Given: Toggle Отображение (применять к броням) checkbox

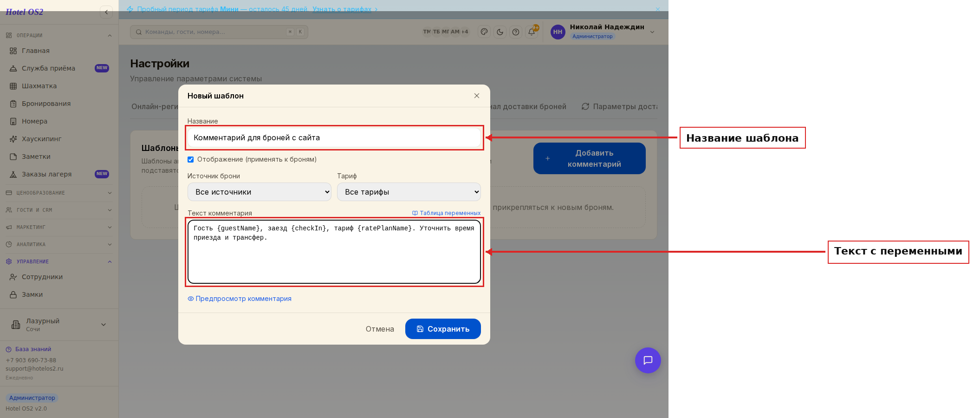Looking at the screenshot, I should [x=190, y=159].
